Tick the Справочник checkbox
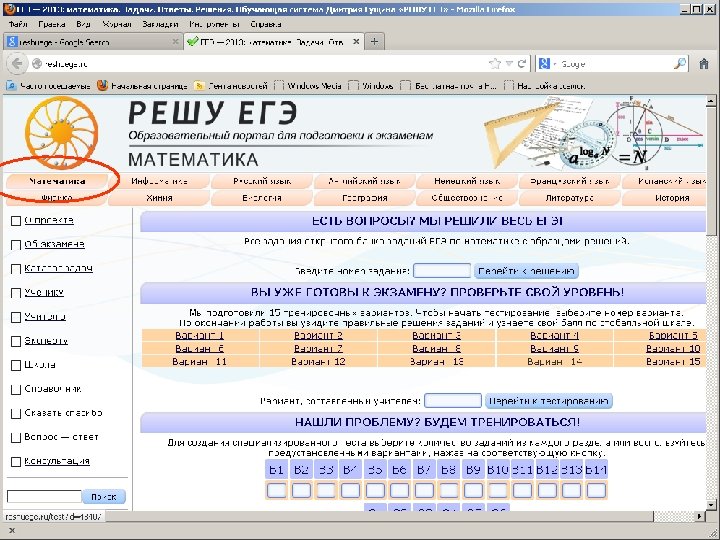 click(x=16, y=389)
